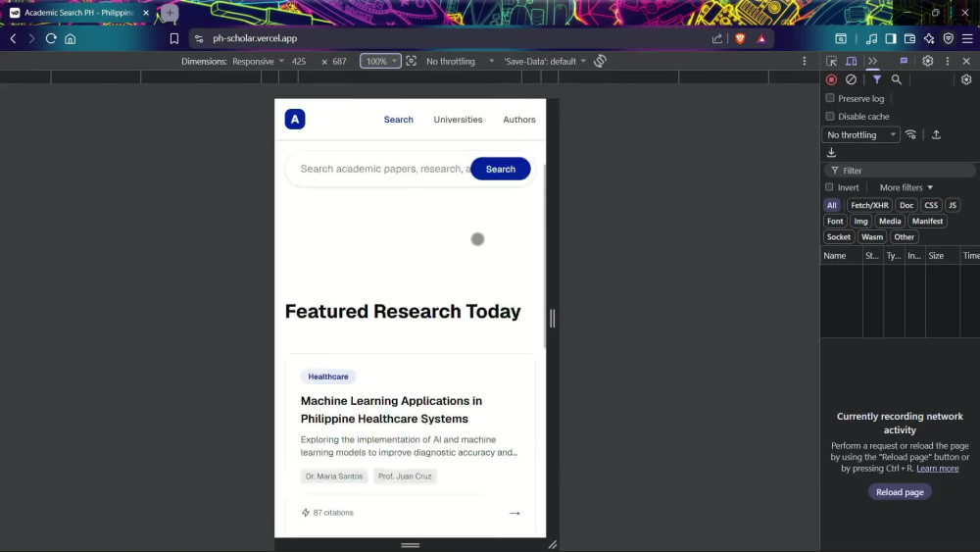Toggle the device toolbar icon in DevTools
Image resolution: width=980 pixels, height=552 pixels.
(852, 61)
